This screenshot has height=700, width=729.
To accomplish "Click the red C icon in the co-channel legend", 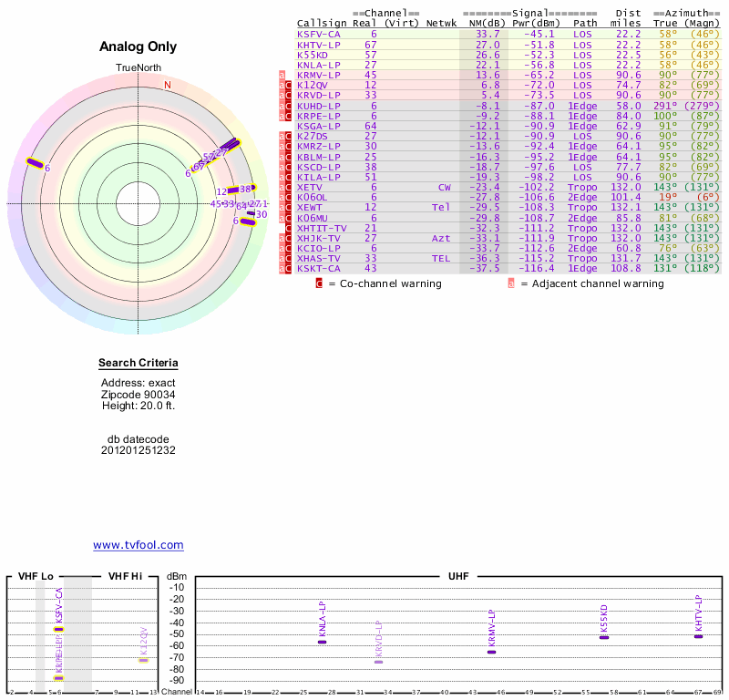I will tap(319, 283).
